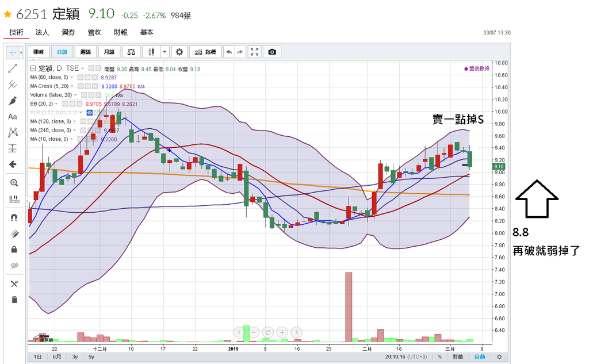The height and width of the screenshot is (364, 589).
Task: Click the undo arrow
Action: (229, 52)
